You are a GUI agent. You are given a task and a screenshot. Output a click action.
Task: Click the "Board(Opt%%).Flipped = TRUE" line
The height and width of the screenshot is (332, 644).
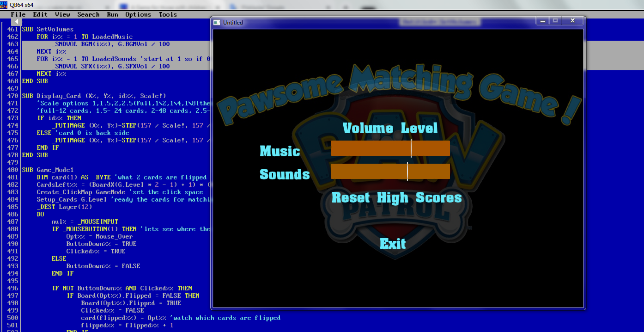[x=131, y=303]
